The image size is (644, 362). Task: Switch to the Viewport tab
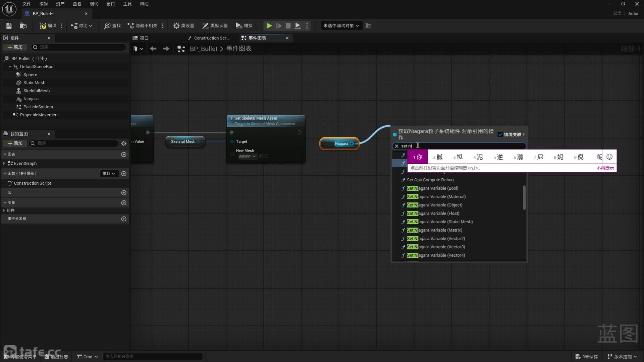141,38
